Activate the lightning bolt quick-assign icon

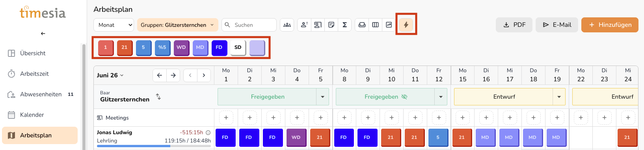tap(406, 25)
